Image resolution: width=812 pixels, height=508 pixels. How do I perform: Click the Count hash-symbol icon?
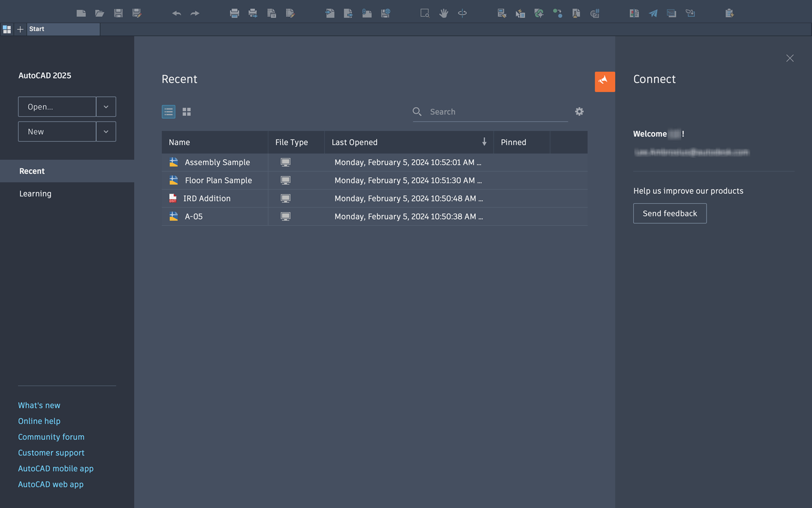595,13
